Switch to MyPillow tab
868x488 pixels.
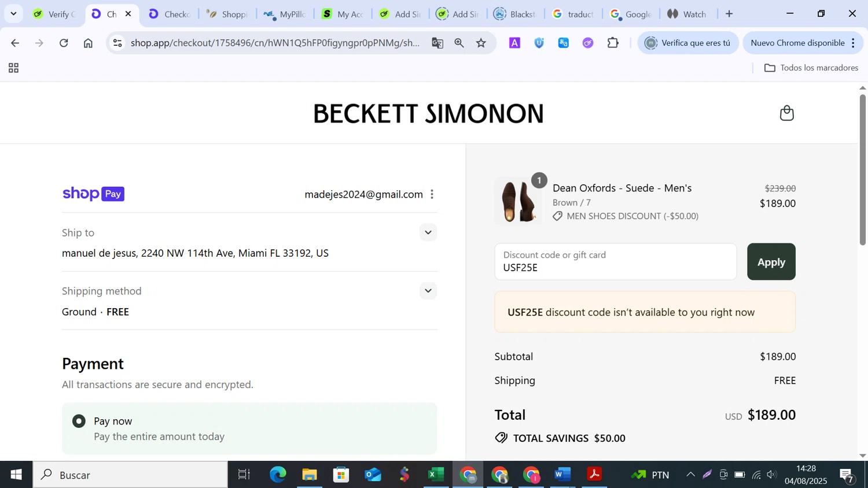click(x=285, y=14)
